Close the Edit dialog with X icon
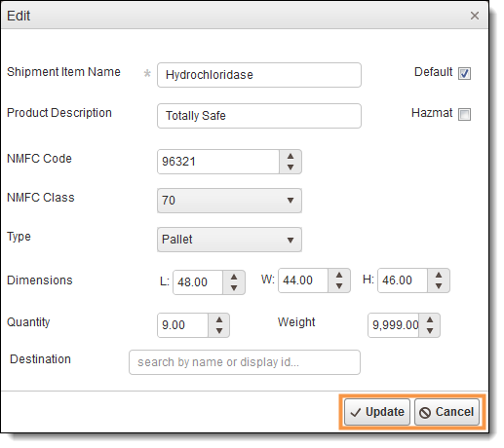 (475, 16)
